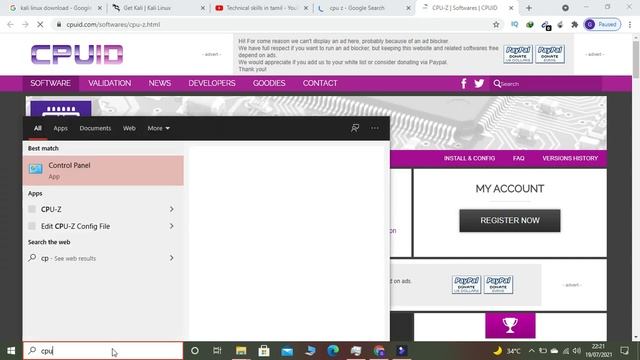This screenshot has width=640, height=360.
Task: Open INSTALL & CONFIG link
Action: tap(469, 158)
